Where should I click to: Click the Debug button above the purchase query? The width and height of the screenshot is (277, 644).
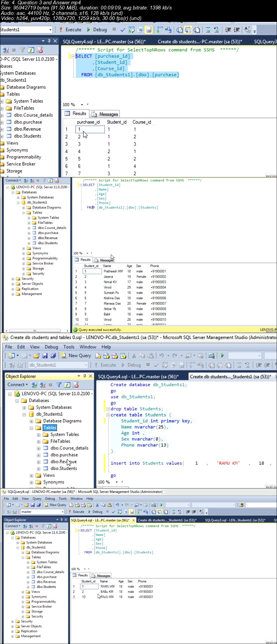point(97,30)
